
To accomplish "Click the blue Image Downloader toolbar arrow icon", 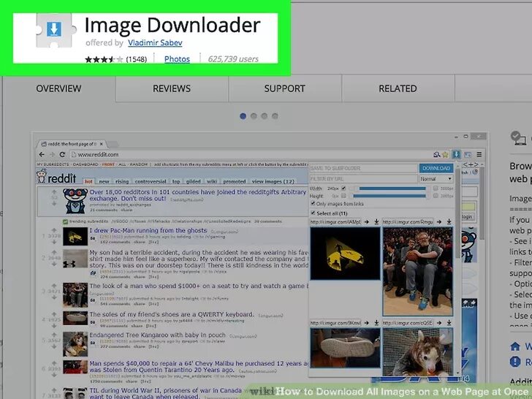I will pyautogui.click(x=456, y=154).
